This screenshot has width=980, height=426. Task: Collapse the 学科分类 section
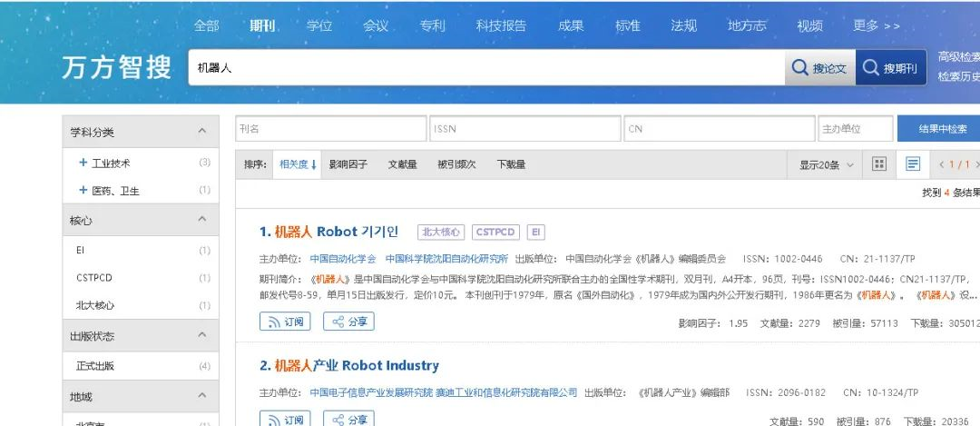point(201,132)
